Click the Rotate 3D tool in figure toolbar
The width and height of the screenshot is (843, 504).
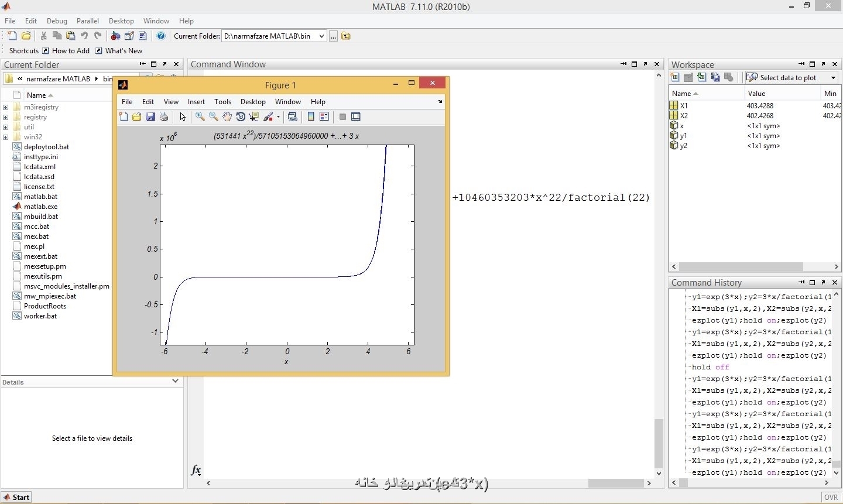241,117
